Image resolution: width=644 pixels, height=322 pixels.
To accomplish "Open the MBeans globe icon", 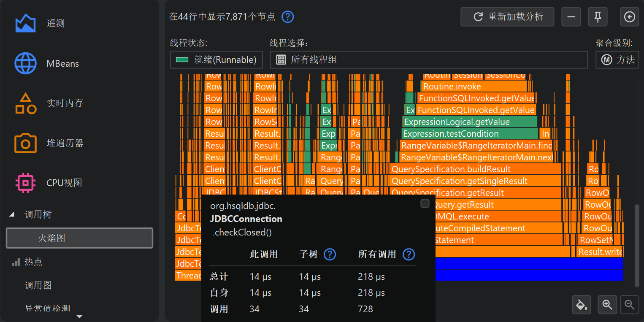I will [x=26, y=64].
